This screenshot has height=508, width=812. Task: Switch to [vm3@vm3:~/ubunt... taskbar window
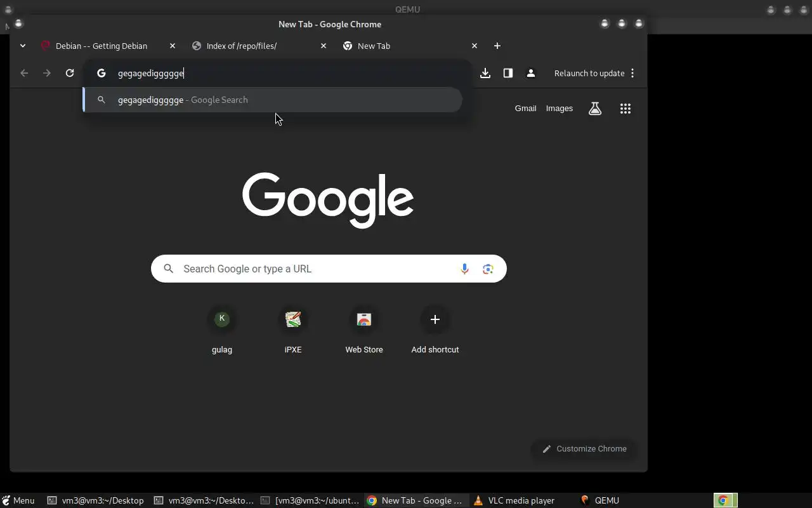coord(311,500)
